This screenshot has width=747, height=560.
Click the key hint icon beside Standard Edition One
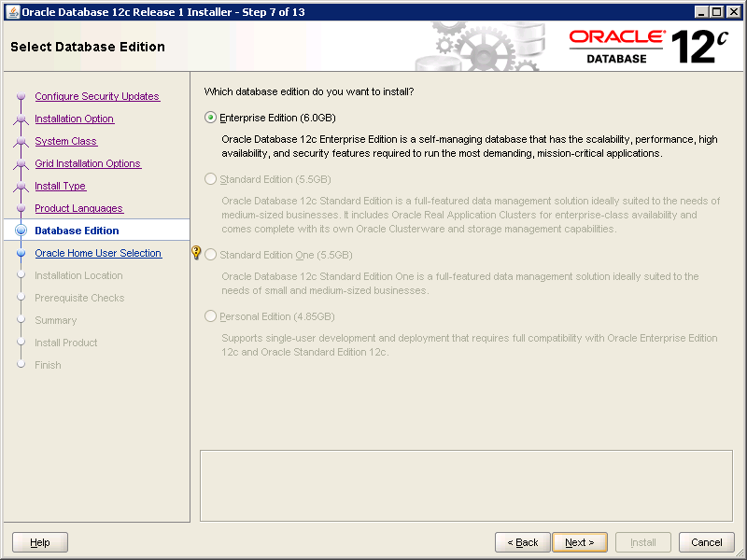(x=196, y=252)
